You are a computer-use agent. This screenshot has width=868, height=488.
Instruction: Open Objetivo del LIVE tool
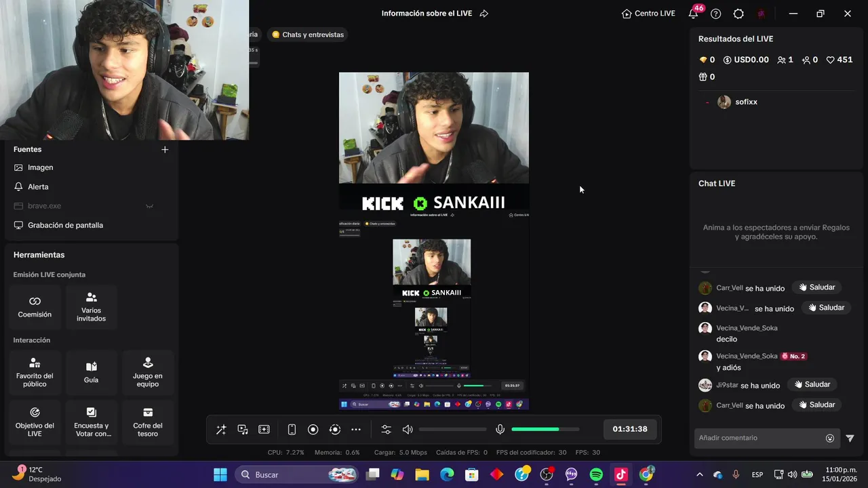tap(35, 422)
